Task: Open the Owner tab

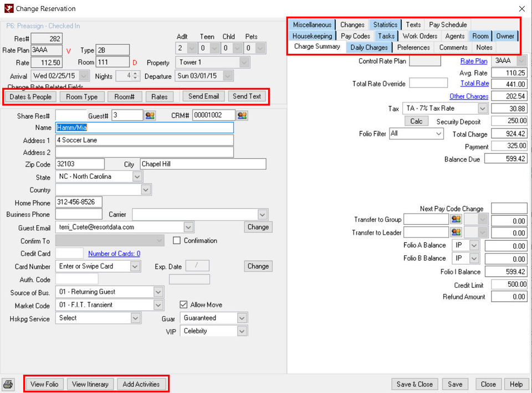Action: click(505, 36)
